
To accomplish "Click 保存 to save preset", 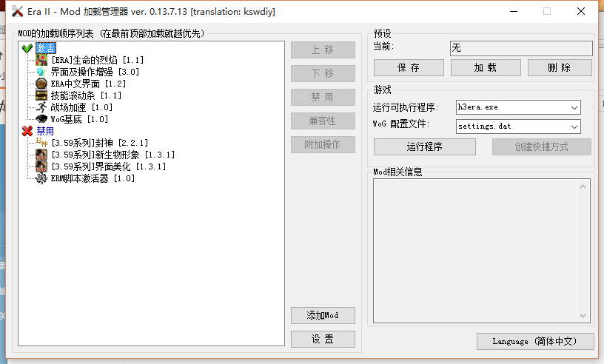I will click(x=409, y=68).
